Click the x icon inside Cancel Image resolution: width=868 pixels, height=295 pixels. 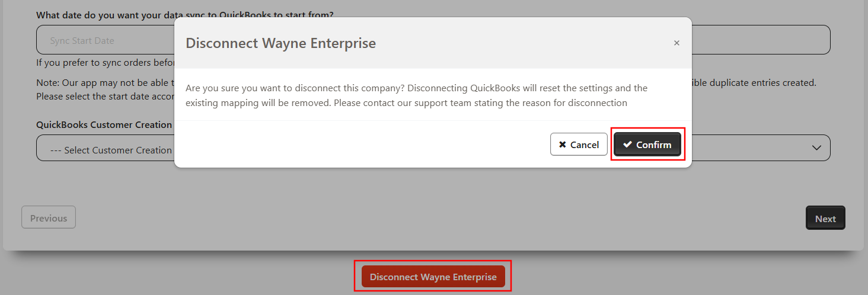tap(563, 145)
